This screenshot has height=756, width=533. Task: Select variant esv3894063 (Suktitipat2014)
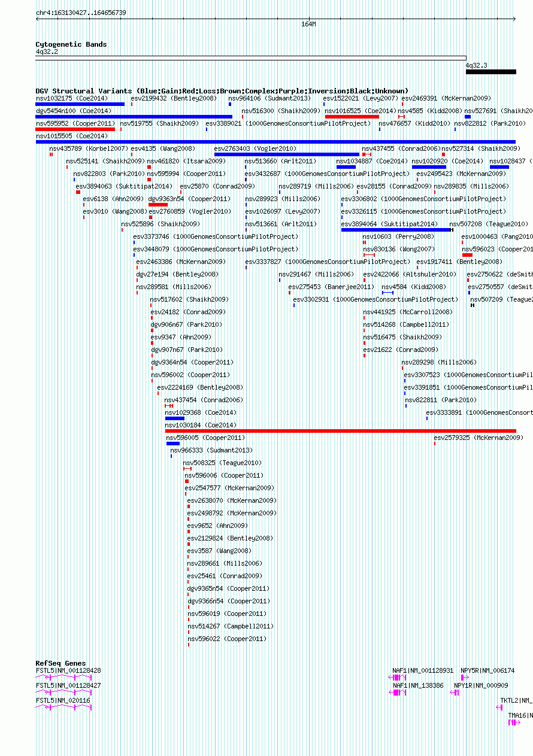tap(124, 186)
